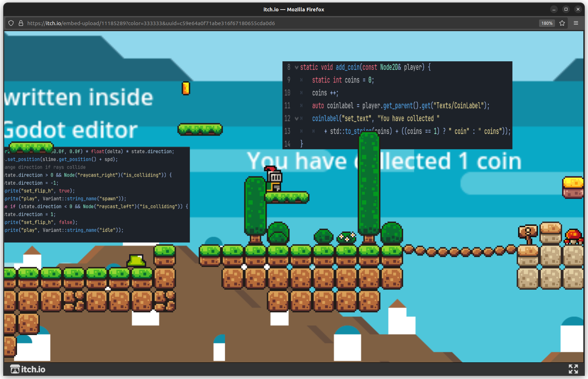Click the code line containing raycast_right
This screenshot has height=379, width=588.
(88, 175)
